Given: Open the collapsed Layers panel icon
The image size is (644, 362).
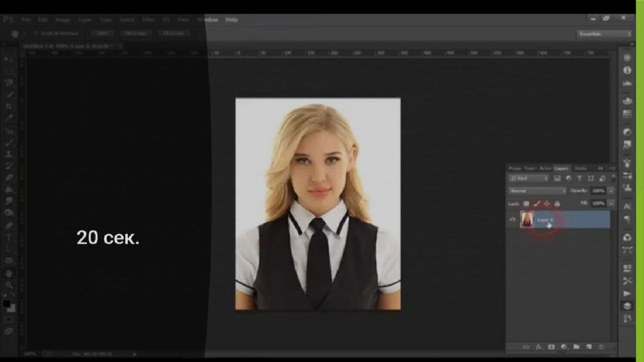Looking at the screenshot, I should click(x=627, y=306).
